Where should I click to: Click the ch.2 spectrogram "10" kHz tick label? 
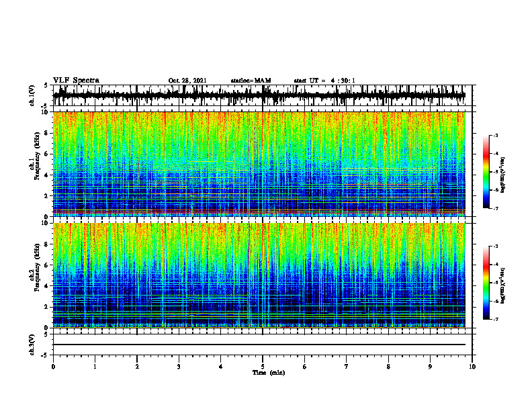point(46,223)
